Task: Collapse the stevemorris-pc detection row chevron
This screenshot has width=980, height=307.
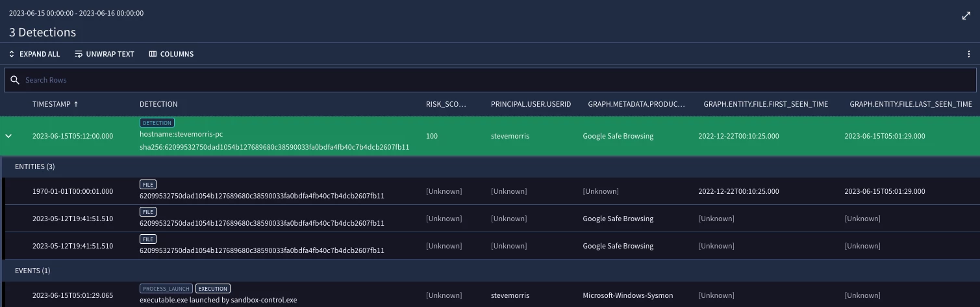Action: tap(8, 136)
